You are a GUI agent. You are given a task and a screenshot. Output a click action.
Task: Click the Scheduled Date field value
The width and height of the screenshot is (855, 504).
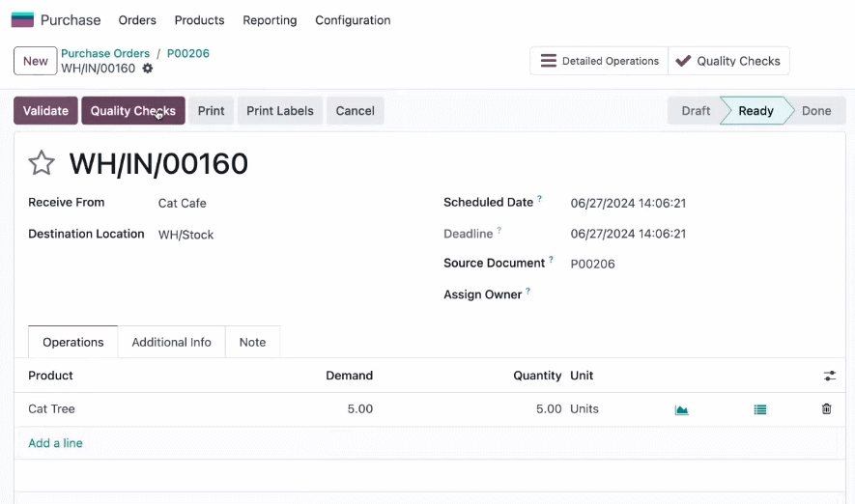point(628,203)
